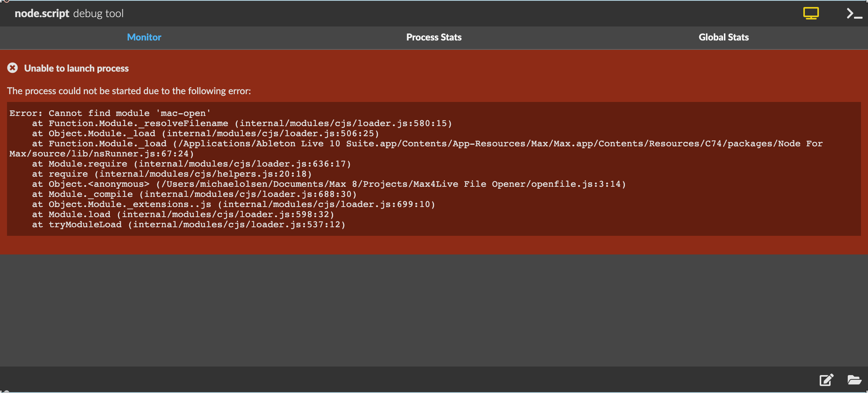This screenshot has width=868, height=393.
Task: Click the 'process could not be started' message
Action: click(x=129, y=91)
